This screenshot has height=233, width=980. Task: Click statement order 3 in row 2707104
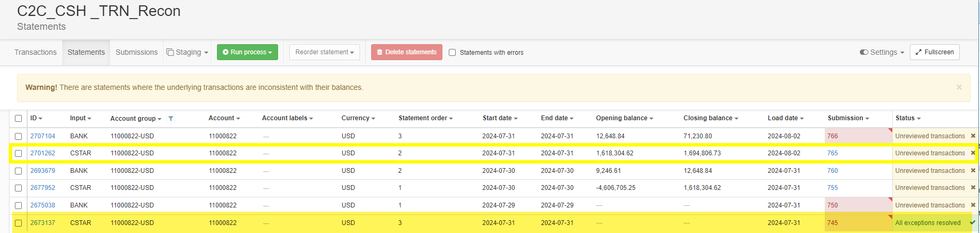tap(400, 136)
